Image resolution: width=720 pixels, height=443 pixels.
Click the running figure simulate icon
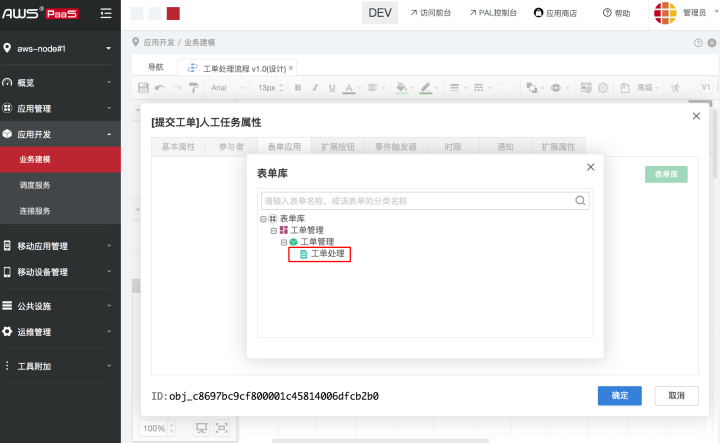(x=675, y=88)
